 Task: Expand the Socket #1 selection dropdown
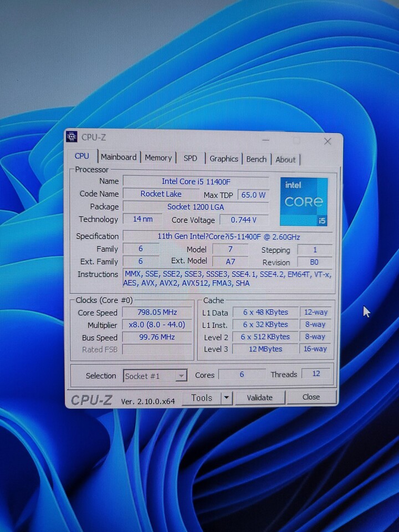pyautogui.click(x=181, y=376)
